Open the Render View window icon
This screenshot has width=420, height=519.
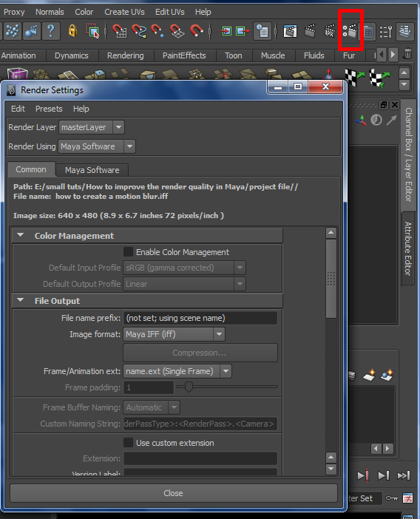291,32
